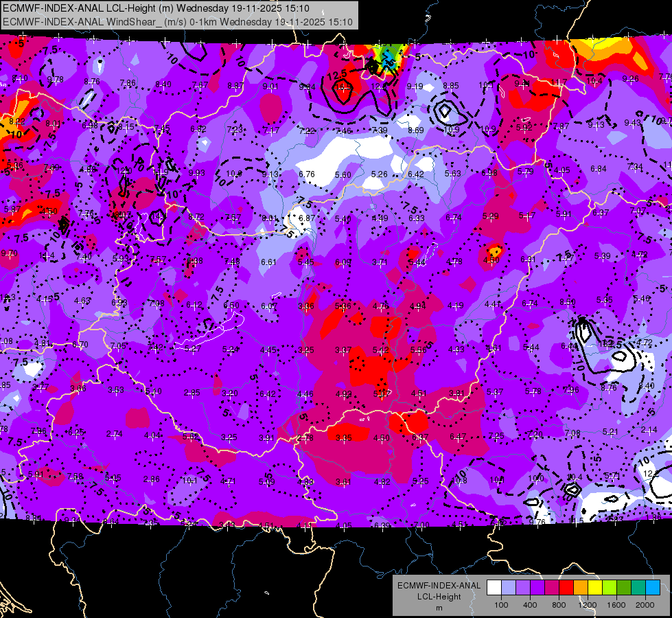Image resolution: width=672 pixels, height=618 pixels.
Task: Choose the sky blue legend swatch
Action: click(653, 588)
